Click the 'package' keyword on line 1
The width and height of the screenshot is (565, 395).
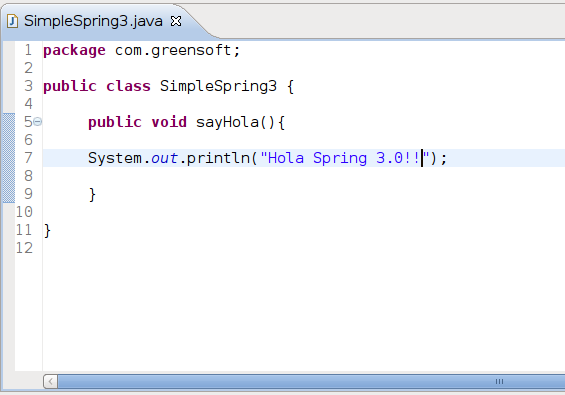[x=74, y=50]
